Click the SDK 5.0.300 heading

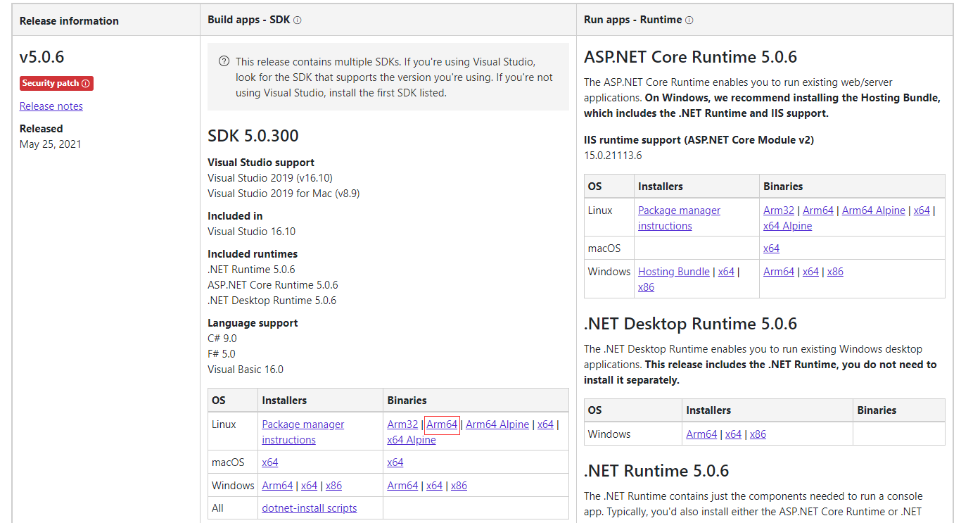coord(253,136)
